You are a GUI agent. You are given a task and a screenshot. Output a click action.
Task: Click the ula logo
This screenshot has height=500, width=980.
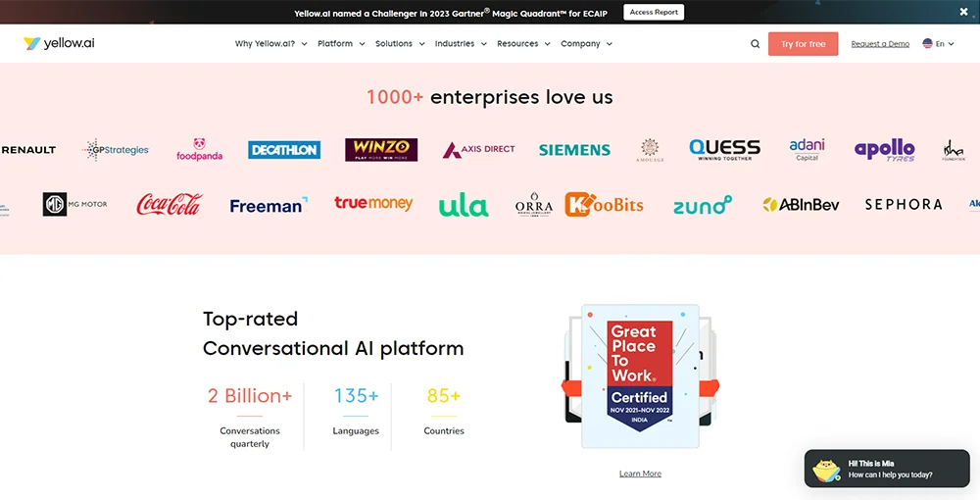pos(464,205)
